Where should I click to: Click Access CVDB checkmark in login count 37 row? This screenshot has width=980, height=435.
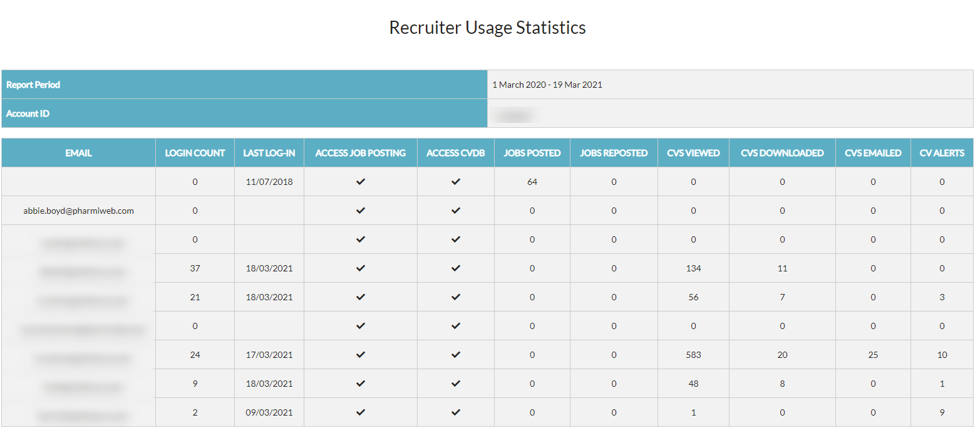pos(456,268)
